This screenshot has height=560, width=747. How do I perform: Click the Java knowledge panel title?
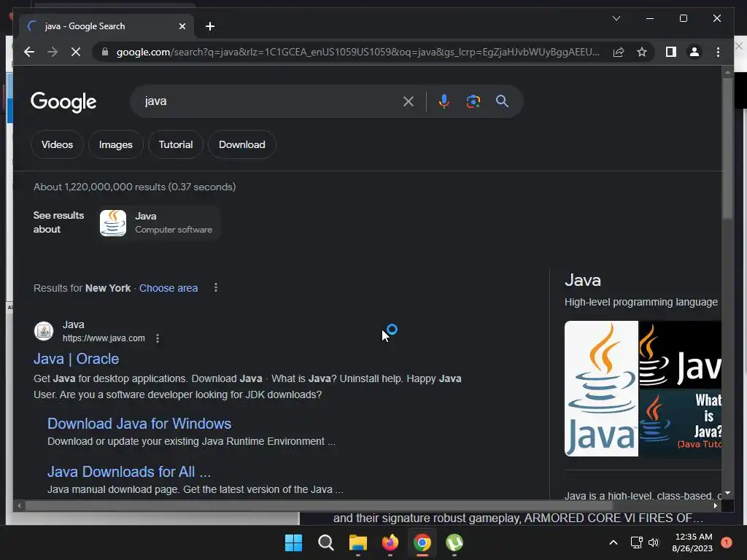click(x=583, y=280)
